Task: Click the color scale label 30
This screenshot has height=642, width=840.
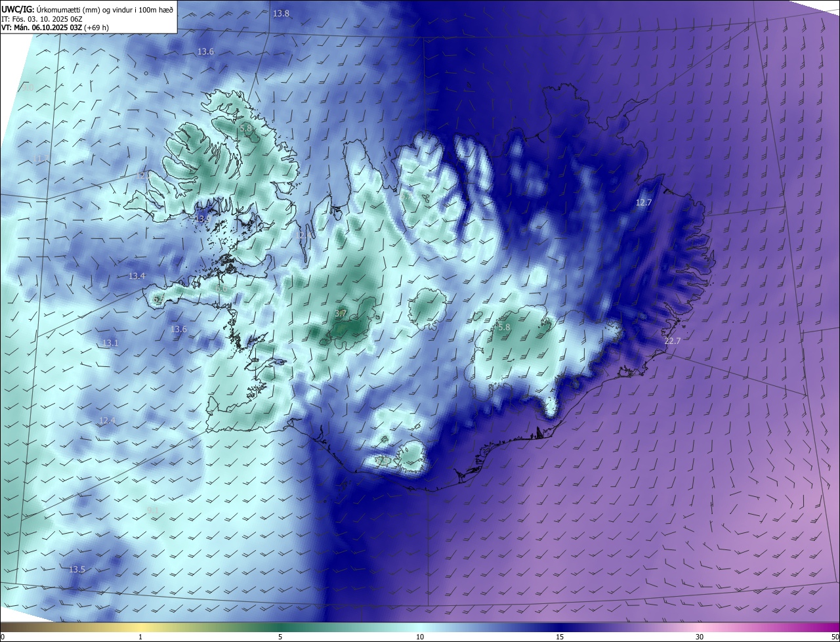Action: tap(700, 637)
